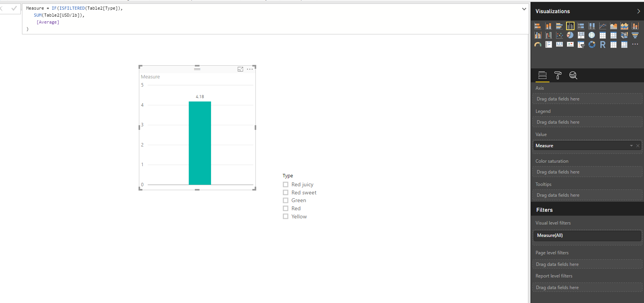Select the KPI visual icon
The height and width of the screenshot is (303, 644).
(570, 44)
